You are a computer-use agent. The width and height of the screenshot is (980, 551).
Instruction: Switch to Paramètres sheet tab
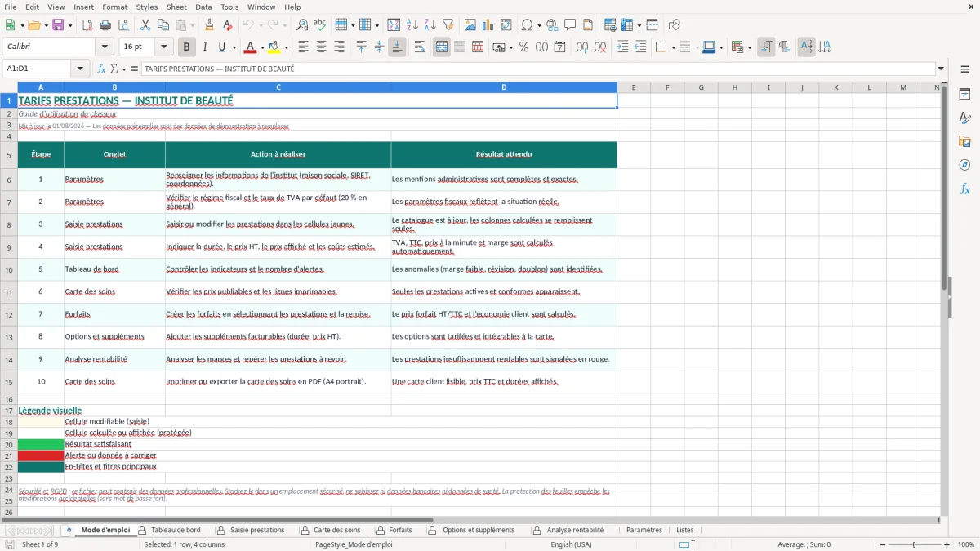pyautogui.click(x=644, y=530)
